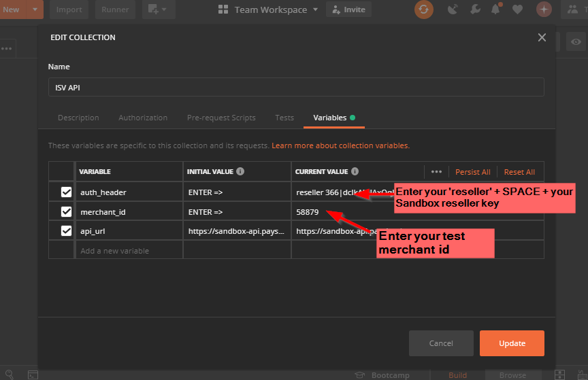Viewport: 588px width, 380px height.
Task: Uncheck the merchant_id variable checkbox
Action: point(67,211)
